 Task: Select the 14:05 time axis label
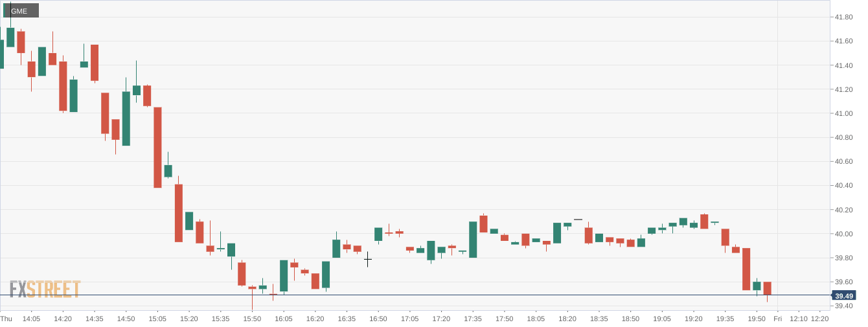click(x=31, y=319)
